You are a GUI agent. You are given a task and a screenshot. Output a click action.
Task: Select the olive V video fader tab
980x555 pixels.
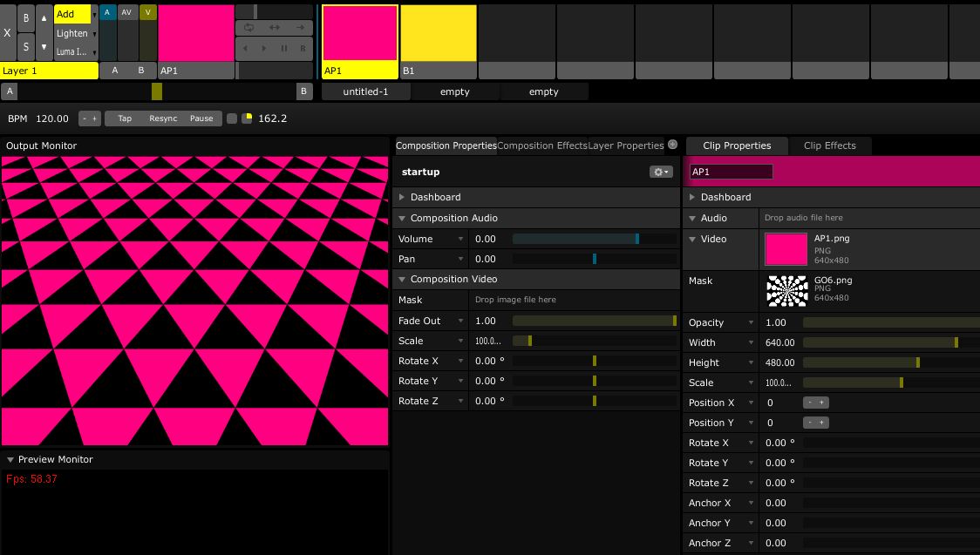tap(148, 12)
